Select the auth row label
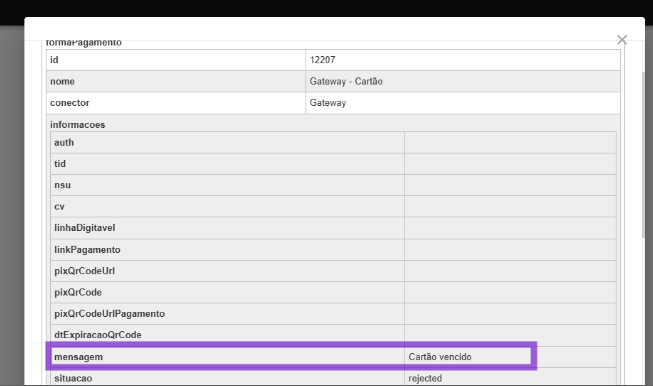653x386 pixels. [64, 142]
